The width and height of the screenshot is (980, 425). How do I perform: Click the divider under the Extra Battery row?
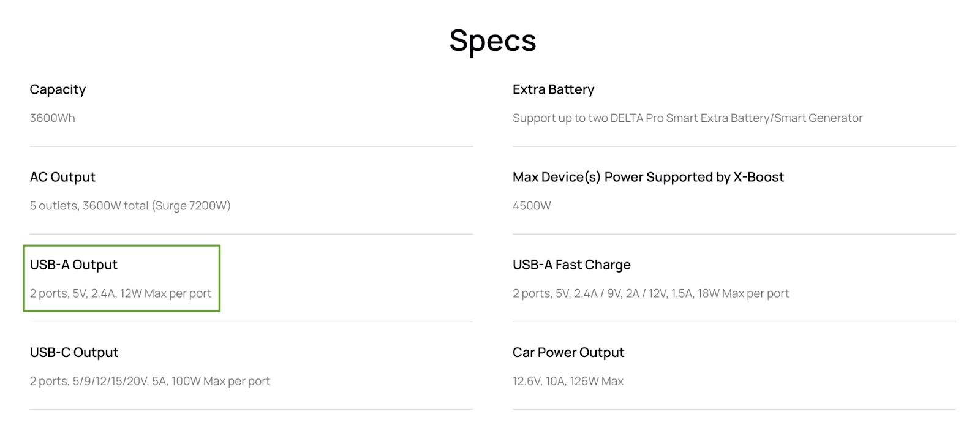pos(734,146)
